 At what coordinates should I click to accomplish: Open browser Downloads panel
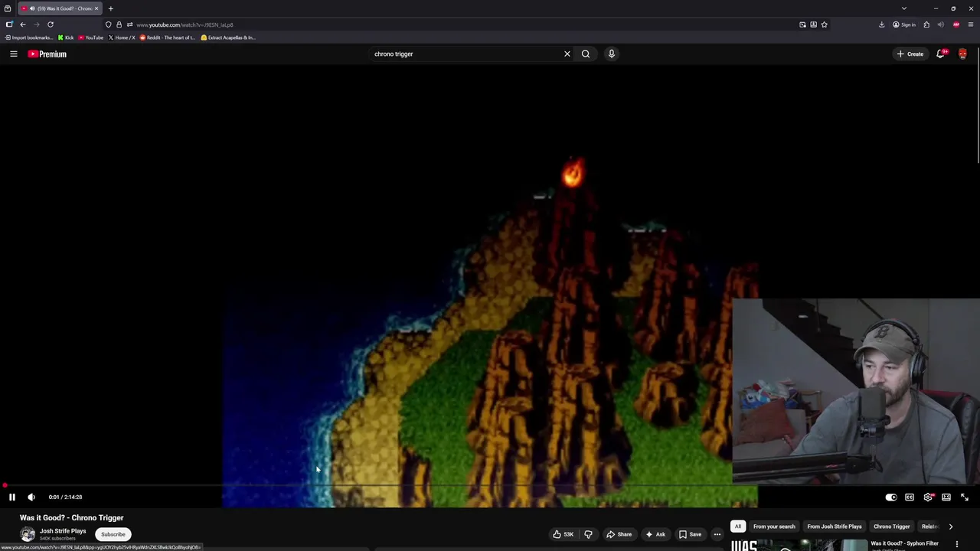coord(882,24)
